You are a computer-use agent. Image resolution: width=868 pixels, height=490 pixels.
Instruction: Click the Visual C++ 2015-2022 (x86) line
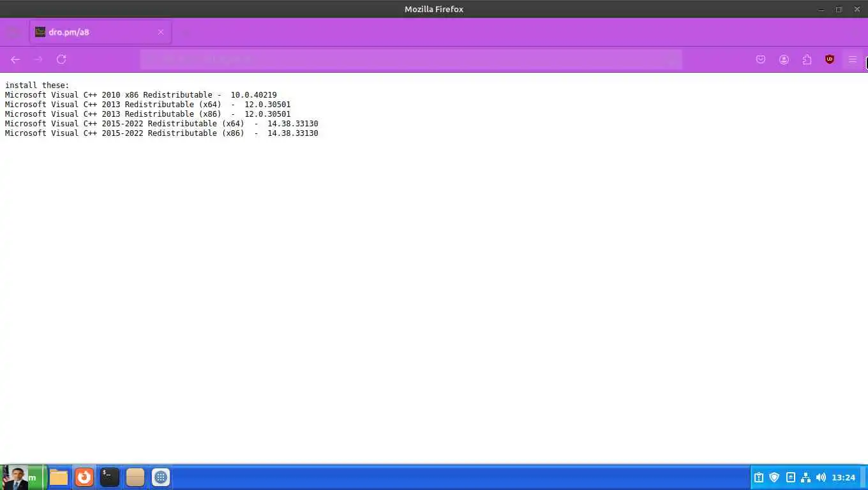(161, 133)
